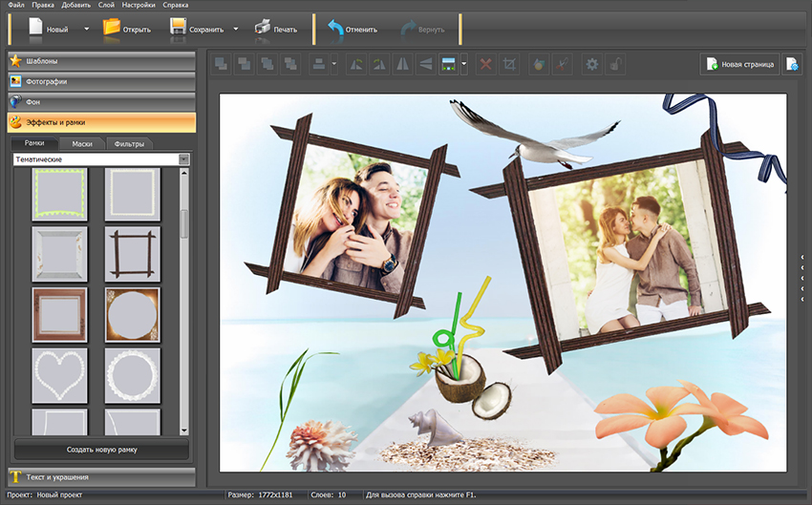The width and height of the screenshot is (812, 505).
Task: Click the padlock lock icon
Action: coord(617,64)
